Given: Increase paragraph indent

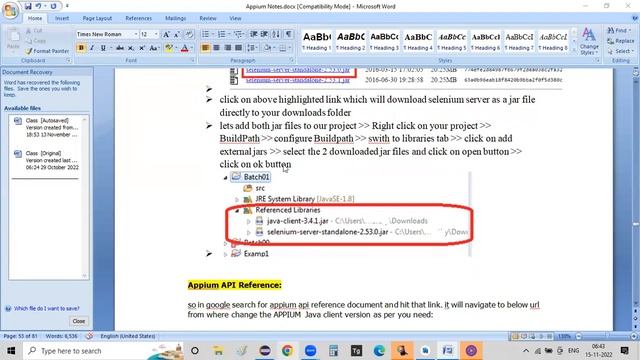Looking at the screenshot, I should pos(264,35).
